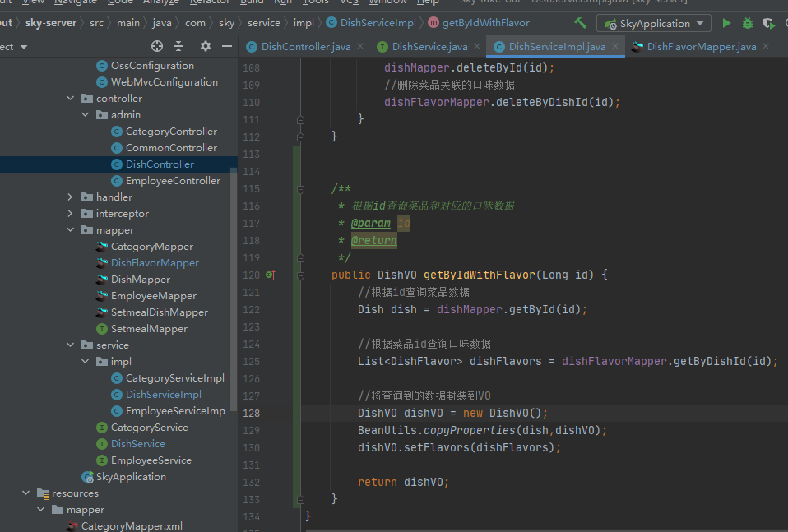The width and height of the screenshot is (788, 532).
Task: Collapse the controller folder
Action: (71, 99)
